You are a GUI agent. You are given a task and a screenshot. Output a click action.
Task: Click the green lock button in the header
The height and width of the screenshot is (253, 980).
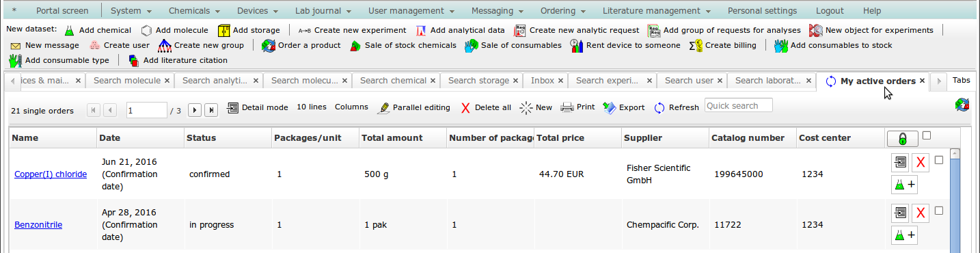[x=902, y=139]
